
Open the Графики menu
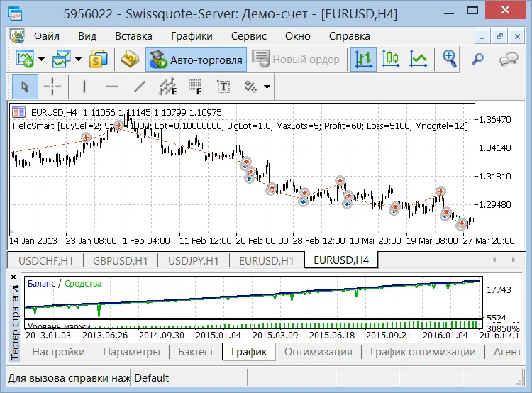pyautogui.click(x=192, y=36)
